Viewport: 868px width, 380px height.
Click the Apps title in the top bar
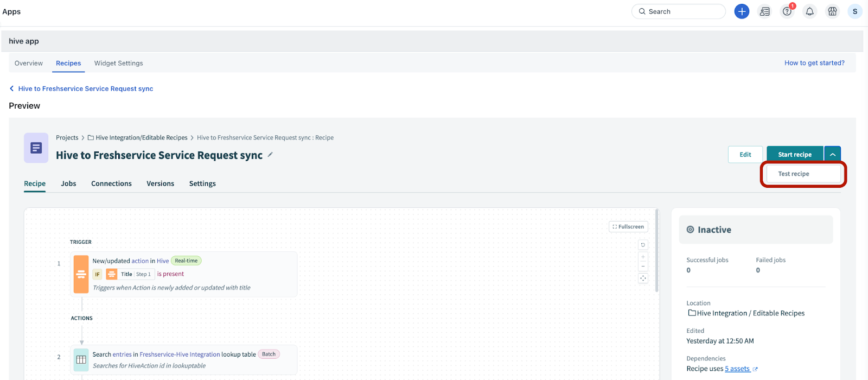(11, 11)
